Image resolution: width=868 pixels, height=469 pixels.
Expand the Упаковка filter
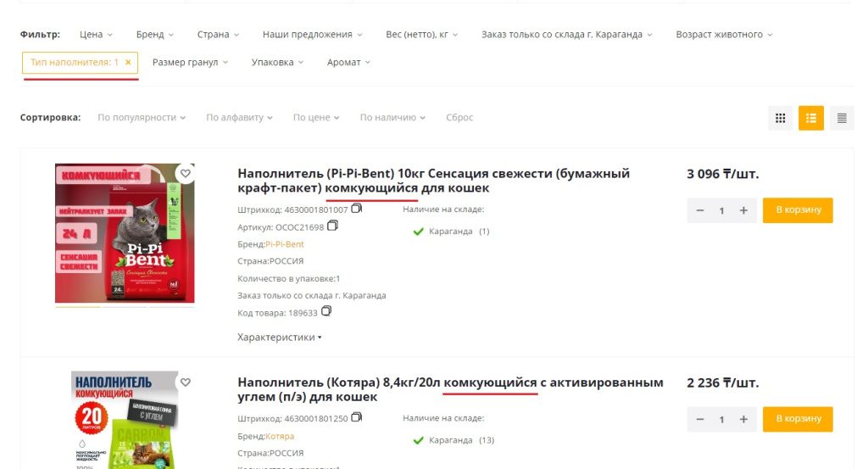[277, 62]
